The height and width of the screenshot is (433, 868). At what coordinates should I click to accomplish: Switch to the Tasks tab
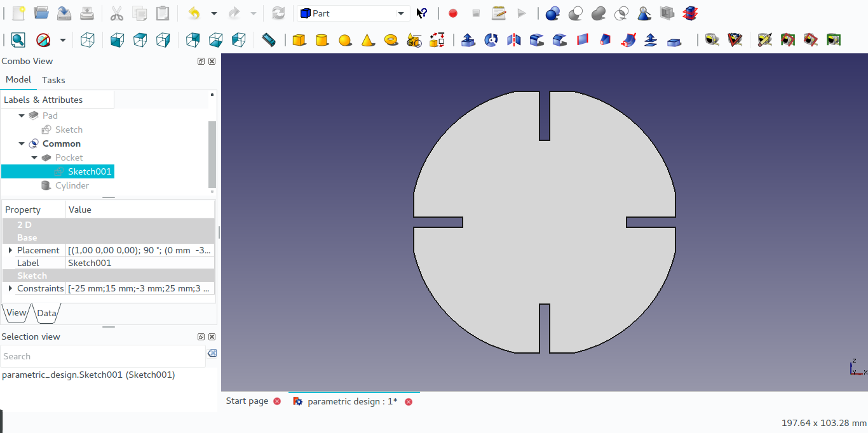53,80
